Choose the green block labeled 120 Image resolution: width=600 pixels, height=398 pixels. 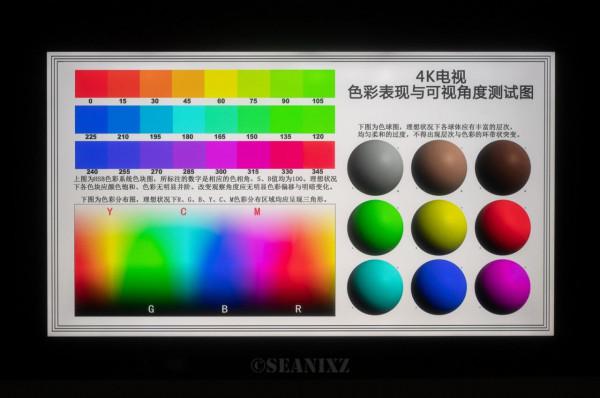pos(319,119)
